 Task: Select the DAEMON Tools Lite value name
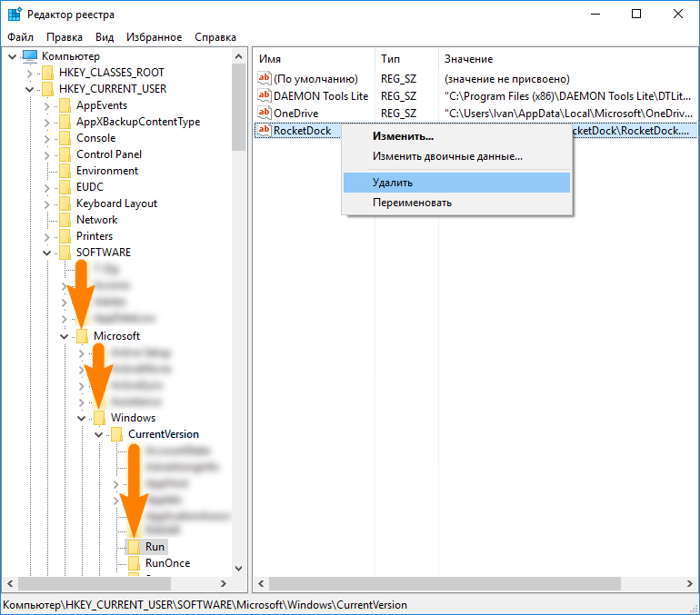tap(321, 96)
